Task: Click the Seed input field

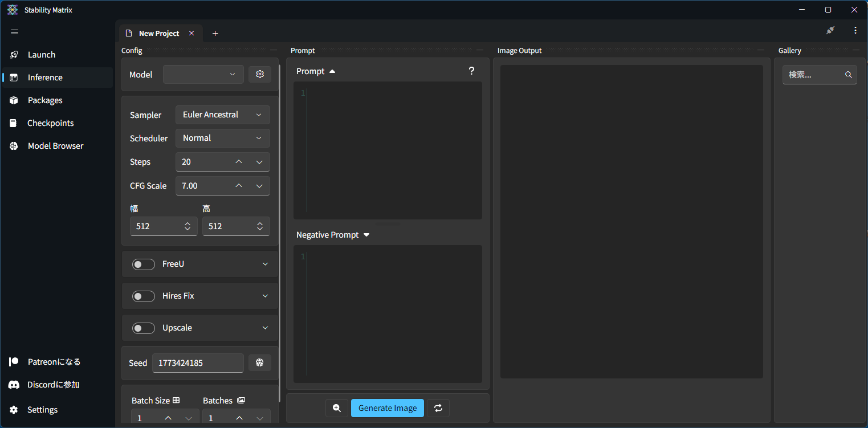Action: pos(198,363)
